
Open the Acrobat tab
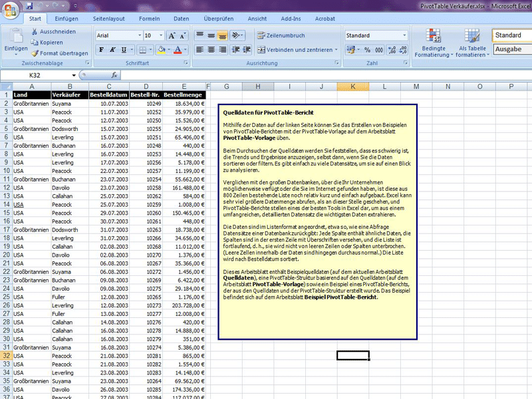tap(325, 19)
